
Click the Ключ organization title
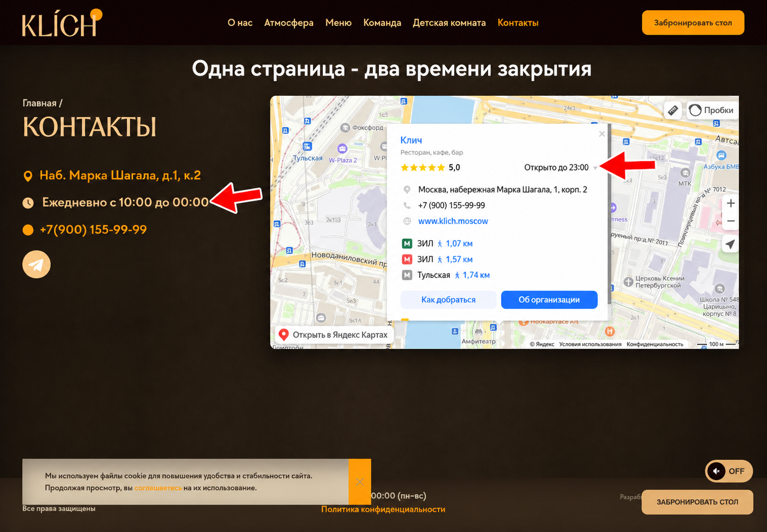click(x=411, y=140)
